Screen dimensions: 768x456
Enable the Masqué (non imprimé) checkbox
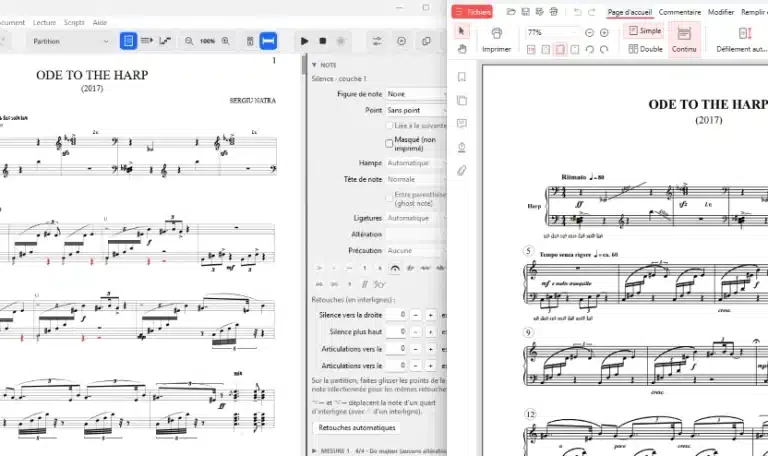[x=389, y=144]
